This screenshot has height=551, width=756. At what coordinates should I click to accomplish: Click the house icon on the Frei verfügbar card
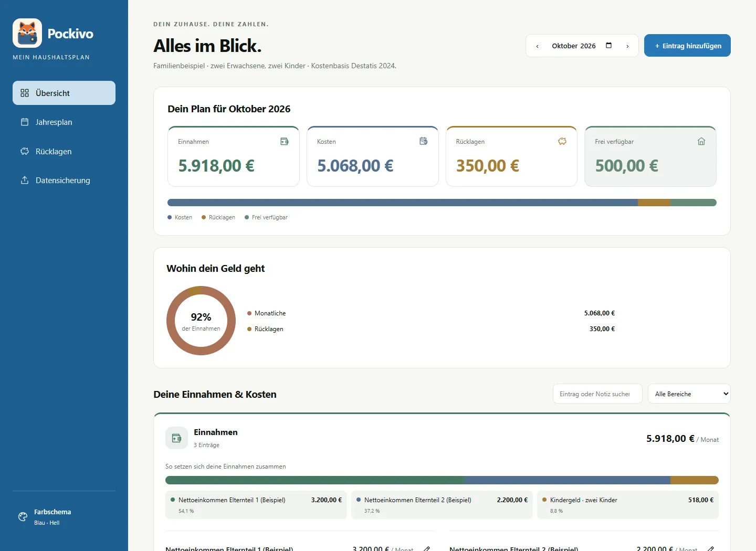[701, 141]
